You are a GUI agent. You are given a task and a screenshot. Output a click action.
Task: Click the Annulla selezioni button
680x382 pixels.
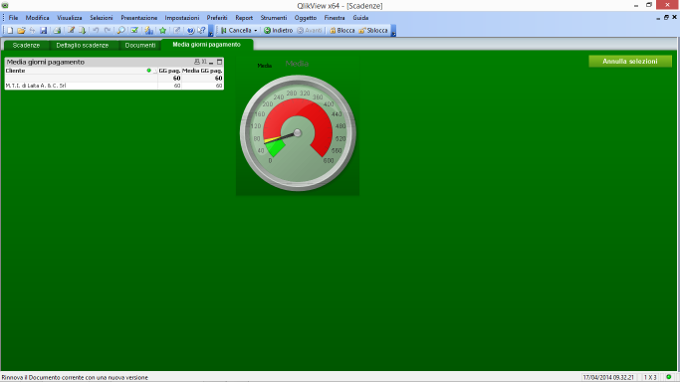(x=630, y=61)
